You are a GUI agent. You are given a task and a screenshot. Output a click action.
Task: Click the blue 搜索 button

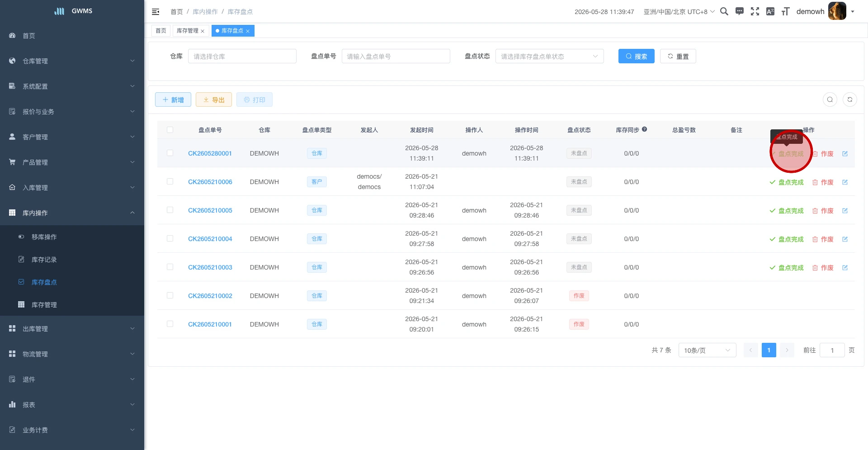[637, 57]
